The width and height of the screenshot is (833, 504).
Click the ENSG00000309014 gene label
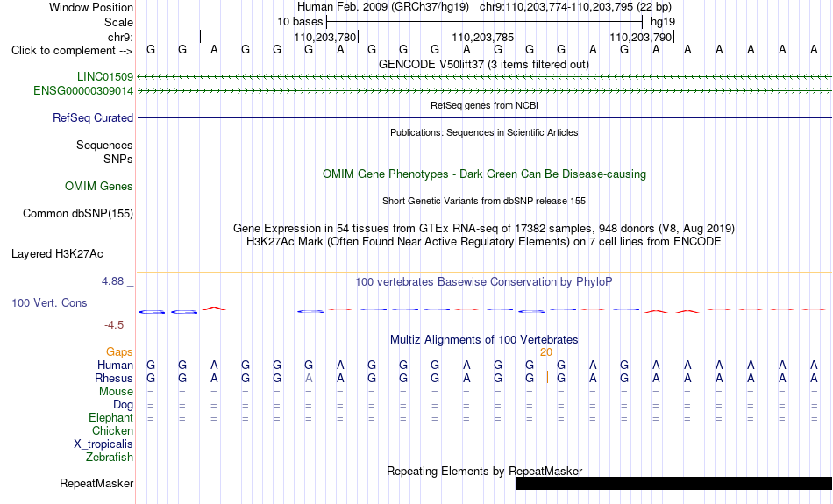coord(83,91)
